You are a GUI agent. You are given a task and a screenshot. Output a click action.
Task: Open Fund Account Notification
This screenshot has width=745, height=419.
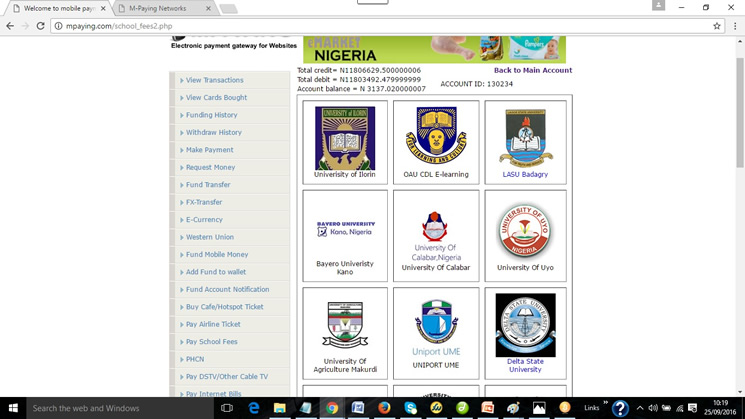[227, 289]
